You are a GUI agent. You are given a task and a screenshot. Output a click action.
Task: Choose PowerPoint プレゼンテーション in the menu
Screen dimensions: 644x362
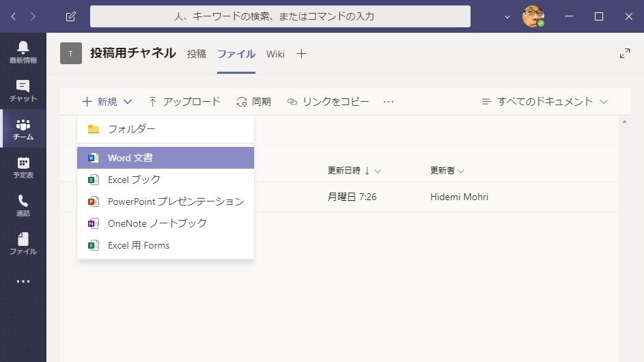165,201
